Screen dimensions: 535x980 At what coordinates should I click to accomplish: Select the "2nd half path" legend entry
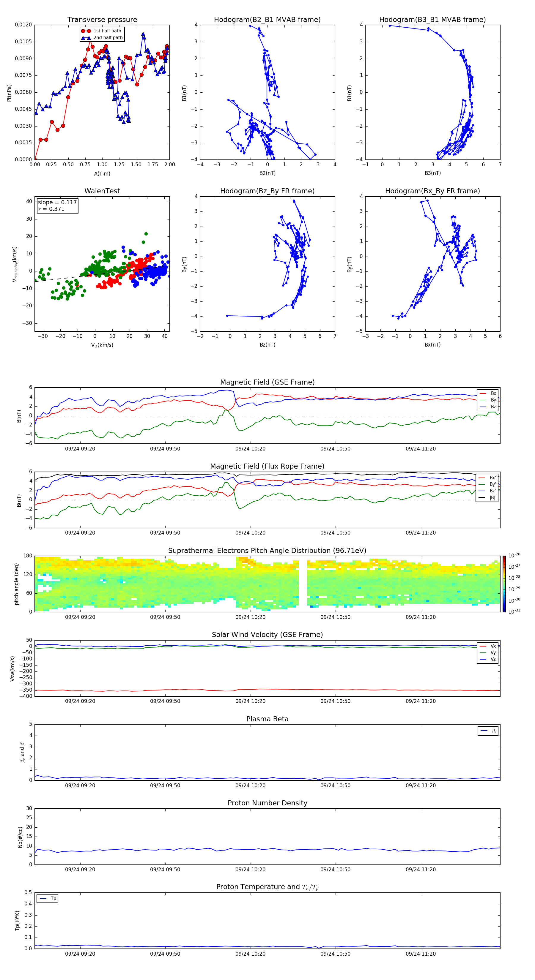[102, 38]
